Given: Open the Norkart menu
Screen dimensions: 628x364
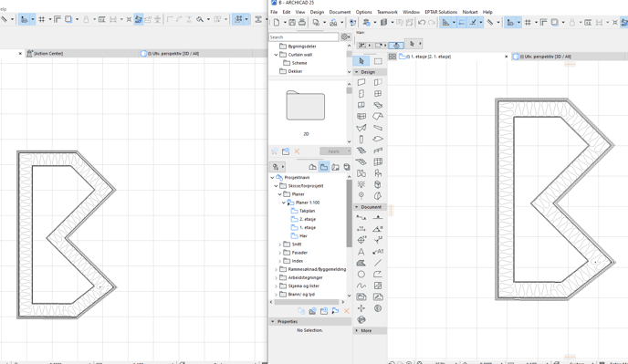Looking at the screenshot, I should (470, 12).
